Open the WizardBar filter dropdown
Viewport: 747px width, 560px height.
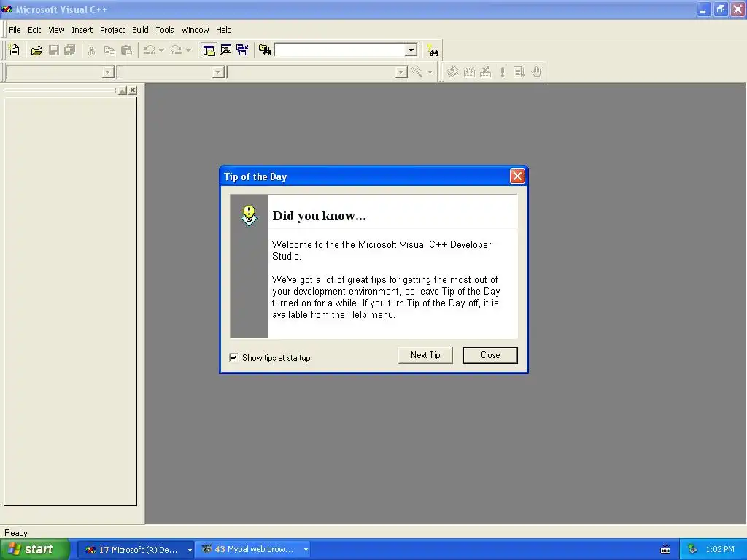click(218, 72)
